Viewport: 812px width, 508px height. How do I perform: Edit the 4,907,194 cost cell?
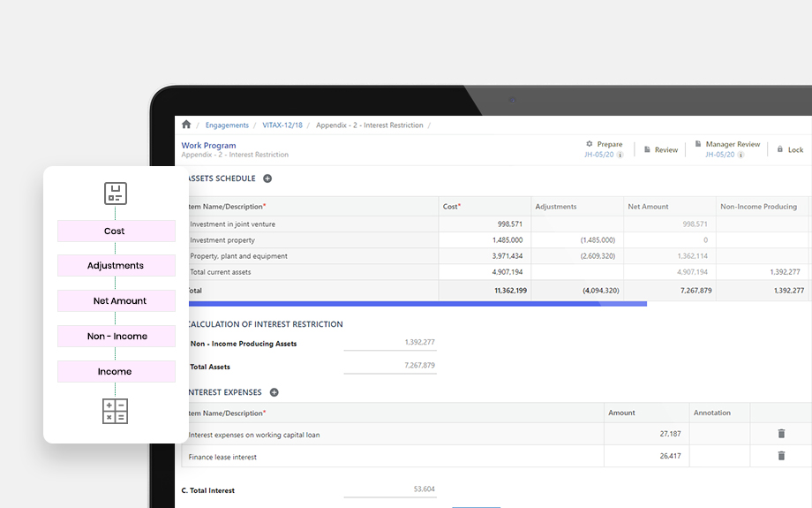point(485,272)
